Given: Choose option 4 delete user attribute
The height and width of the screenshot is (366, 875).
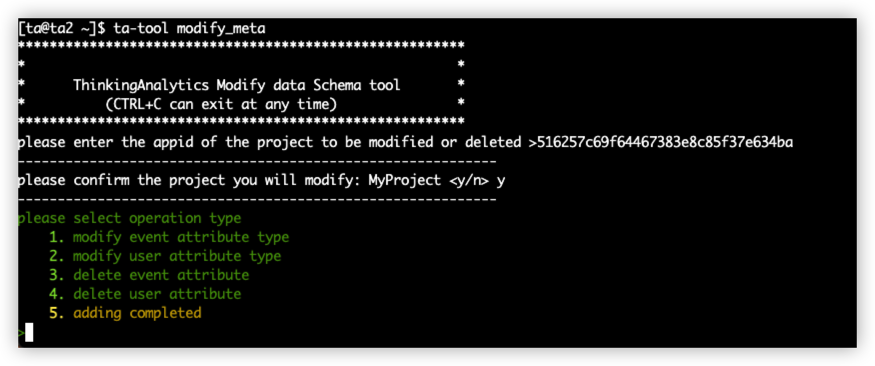Looking at the screenshot, I should pos(145,294).
